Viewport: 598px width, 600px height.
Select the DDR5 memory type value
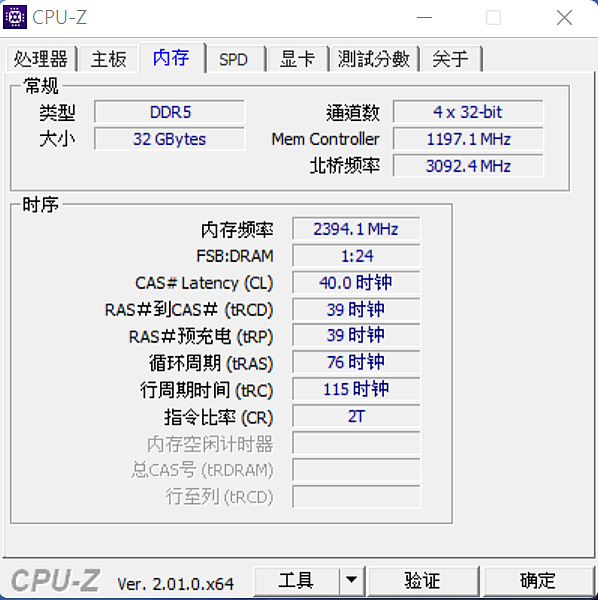[x=169, y=112]
